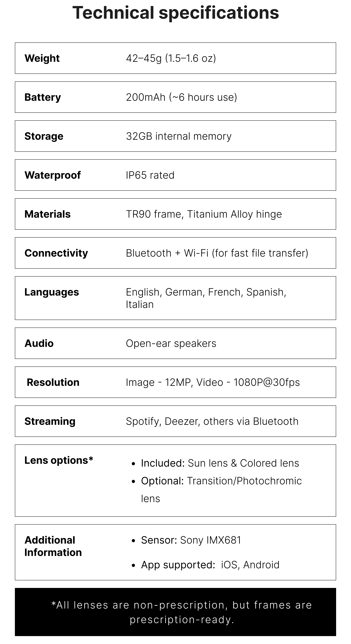Click the Spotify, Deezer streaming text
Screen dimensions: 351x644
click(x=212, y=421)
